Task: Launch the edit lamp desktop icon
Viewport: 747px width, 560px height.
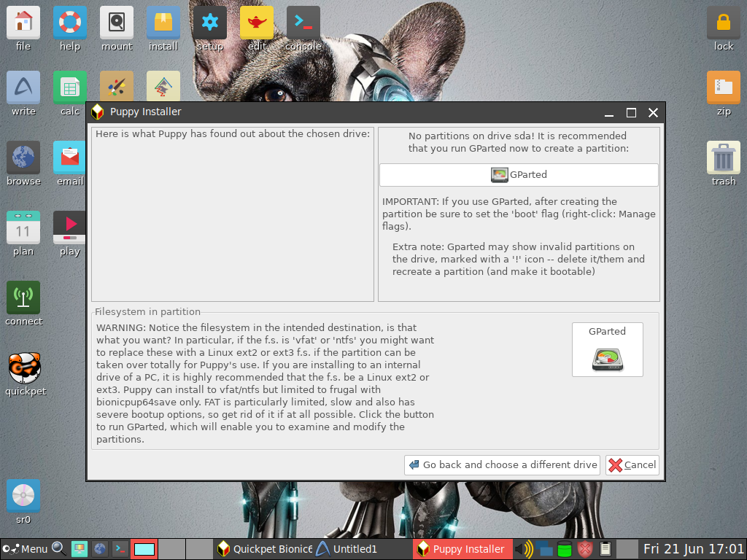Action: [x=256, y=23]
